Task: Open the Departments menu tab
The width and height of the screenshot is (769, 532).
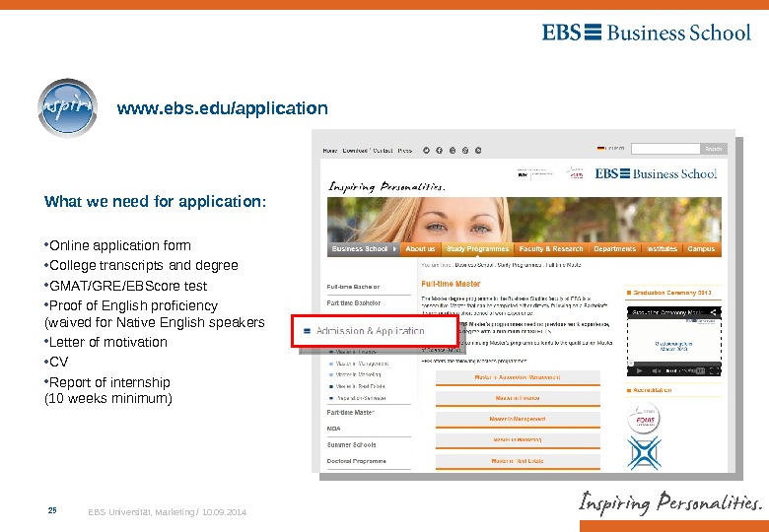Action: point(614,249)
